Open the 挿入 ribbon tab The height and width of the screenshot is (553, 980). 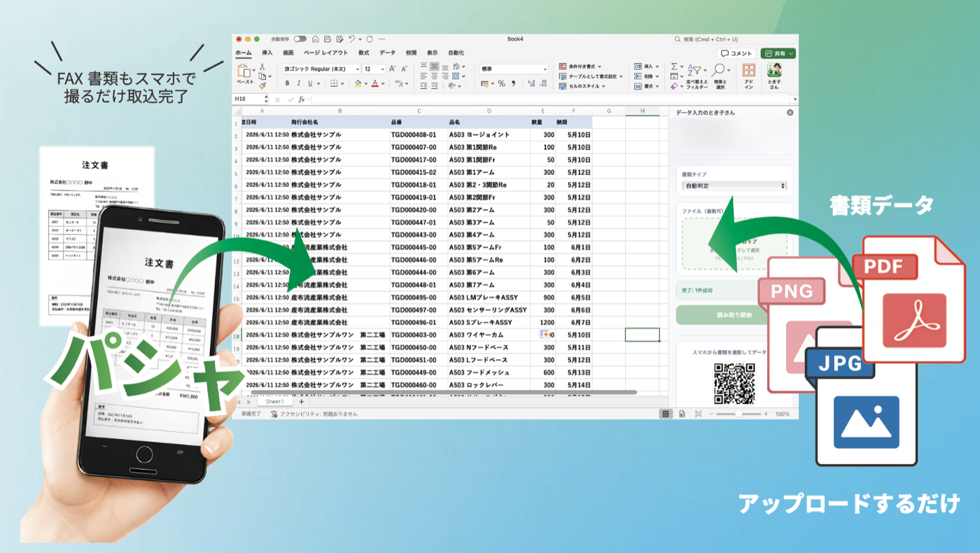pyautogui.click(x=267, y=53)
